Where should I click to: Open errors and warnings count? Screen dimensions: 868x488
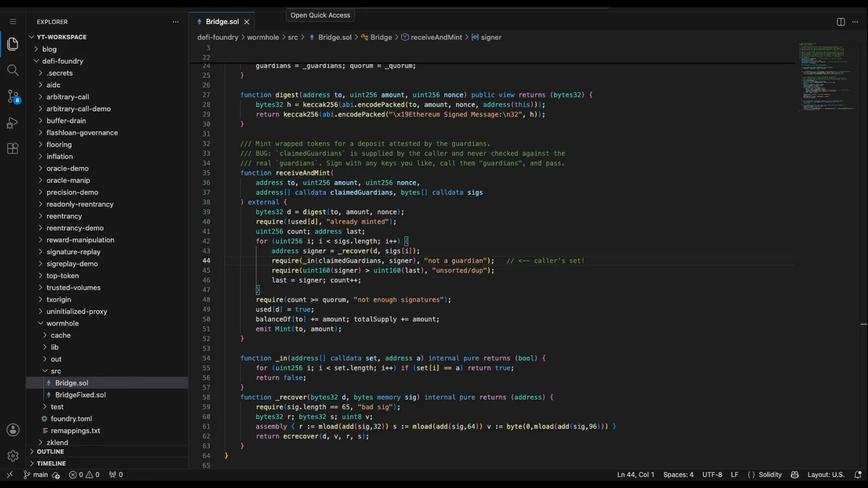tap(84, 474)
